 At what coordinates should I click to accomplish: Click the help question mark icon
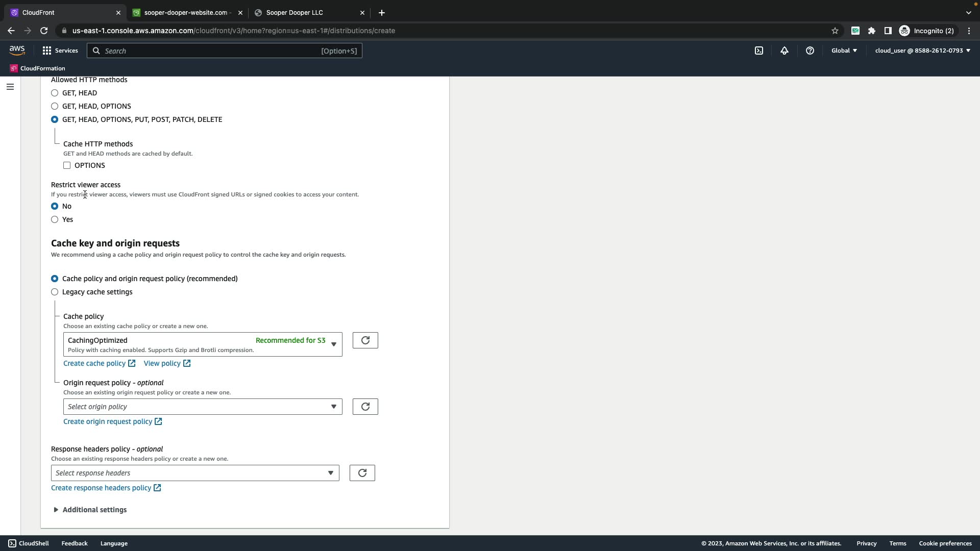pyautogui.click(x=810, y=51)
